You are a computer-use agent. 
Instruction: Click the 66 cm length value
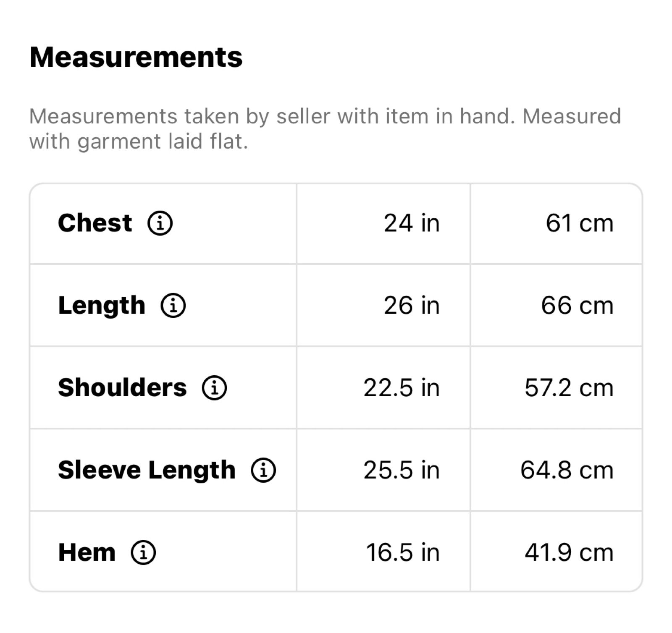point(577,305)
